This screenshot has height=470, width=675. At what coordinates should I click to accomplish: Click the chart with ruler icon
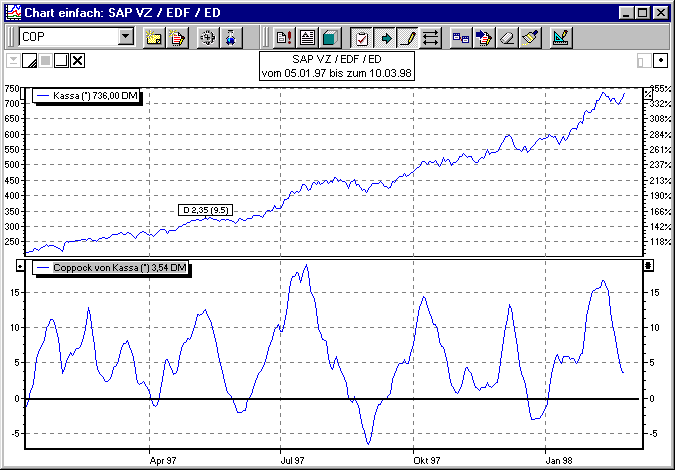coord(560,38)
